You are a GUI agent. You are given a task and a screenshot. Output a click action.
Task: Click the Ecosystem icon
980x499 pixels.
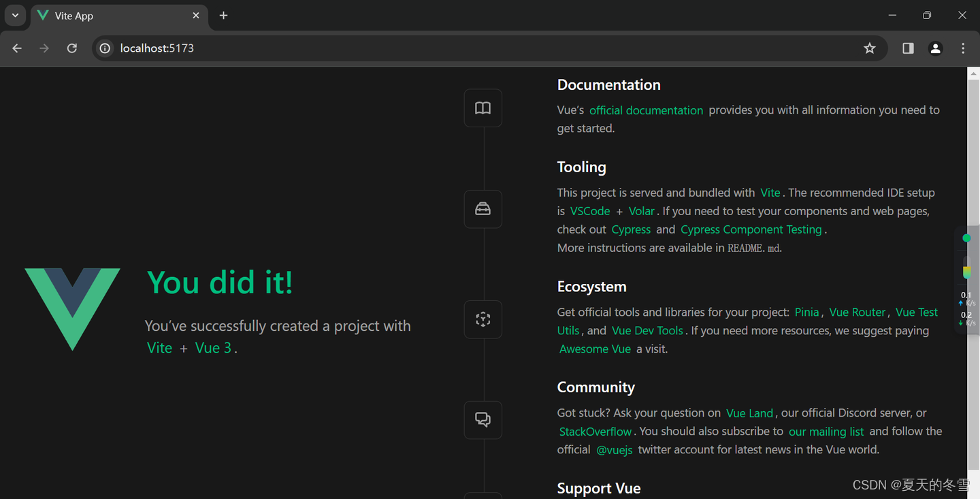pyautogui.click(x=483, y=319)
